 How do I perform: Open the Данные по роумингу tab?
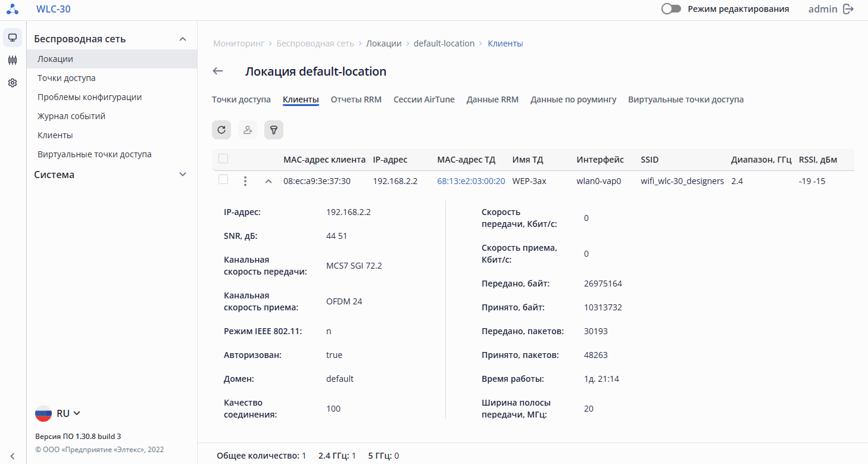(x=573, y=99)
